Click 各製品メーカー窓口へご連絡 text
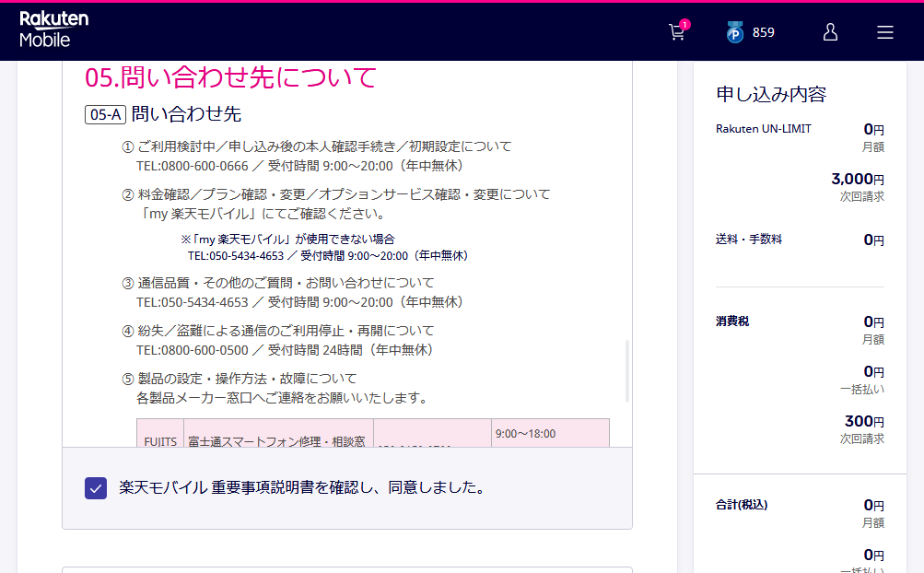The image size is (924, 573). (x=282, y=398)
